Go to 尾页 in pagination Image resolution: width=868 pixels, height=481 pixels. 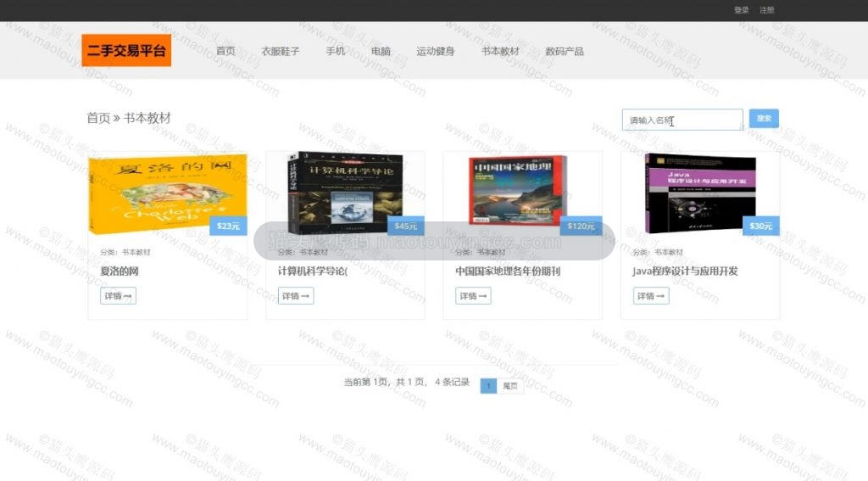click(509, 386)
